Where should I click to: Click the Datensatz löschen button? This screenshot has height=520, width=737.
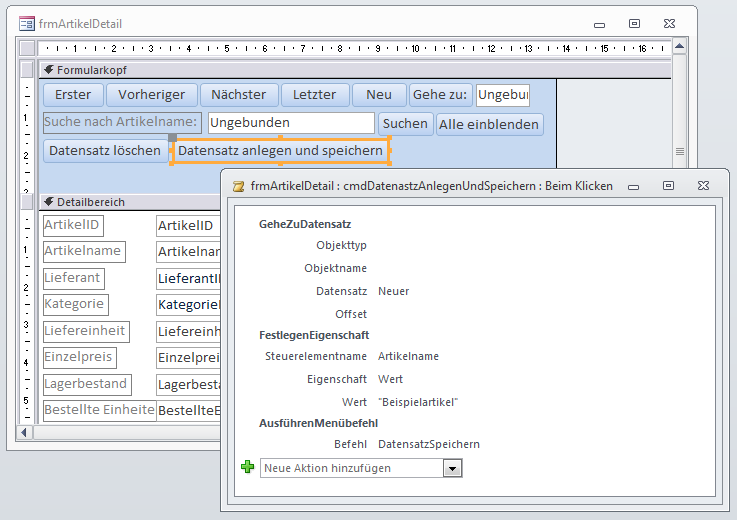tap(105, 151)
